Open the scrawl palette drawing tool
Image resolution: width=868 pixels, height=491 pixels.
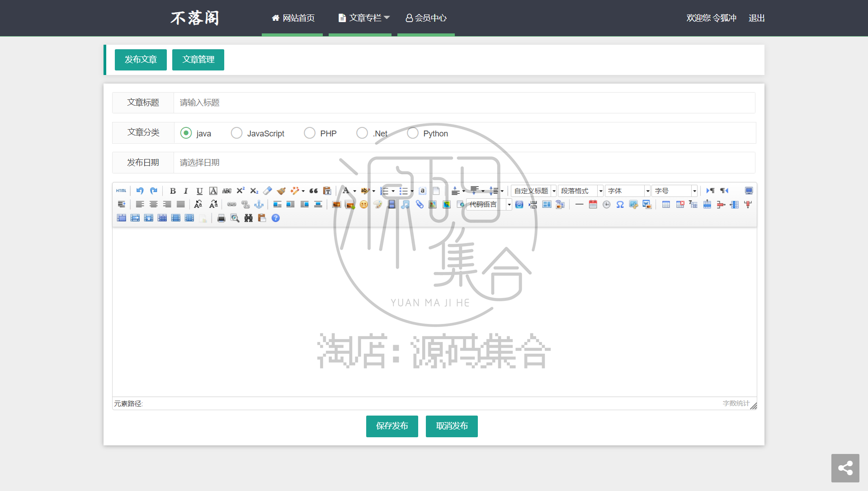click(x=378, y=205)
